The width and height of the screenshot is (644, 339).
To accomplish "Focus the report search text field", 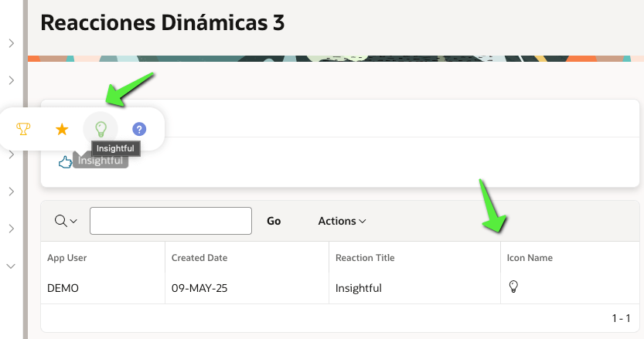I will click(171, 221).
